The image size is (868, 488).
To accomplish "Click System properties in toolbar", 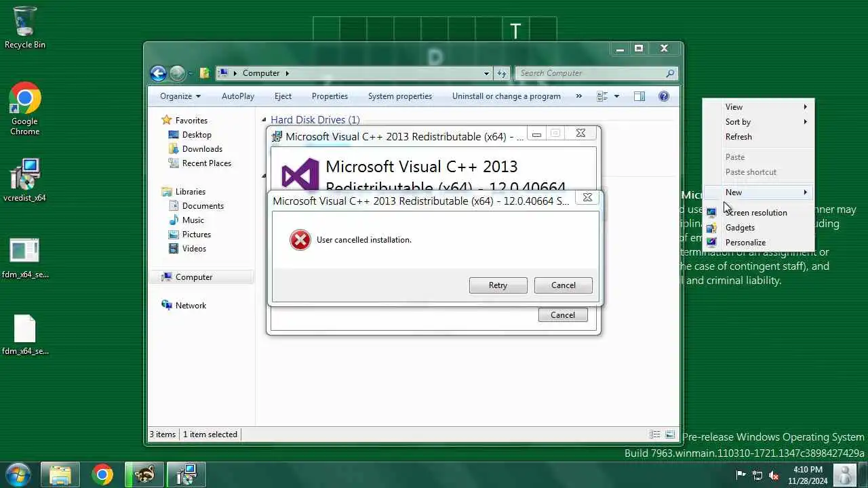I will (x=399, y=96).
